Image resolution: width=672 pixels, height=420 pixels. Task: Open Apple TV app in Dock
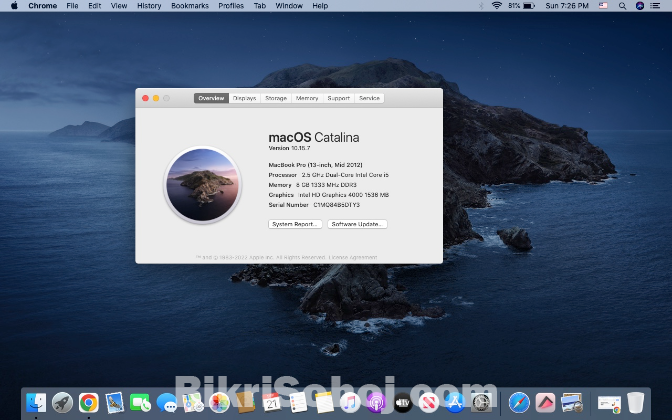402,403
